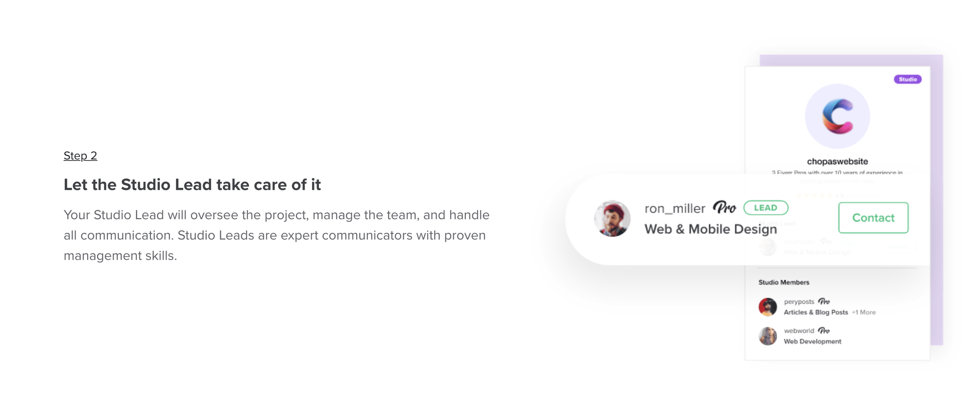Expand the +1 More skills link
Image resolution: width=980 pixels, height=418 pixels.
(864, 312)
